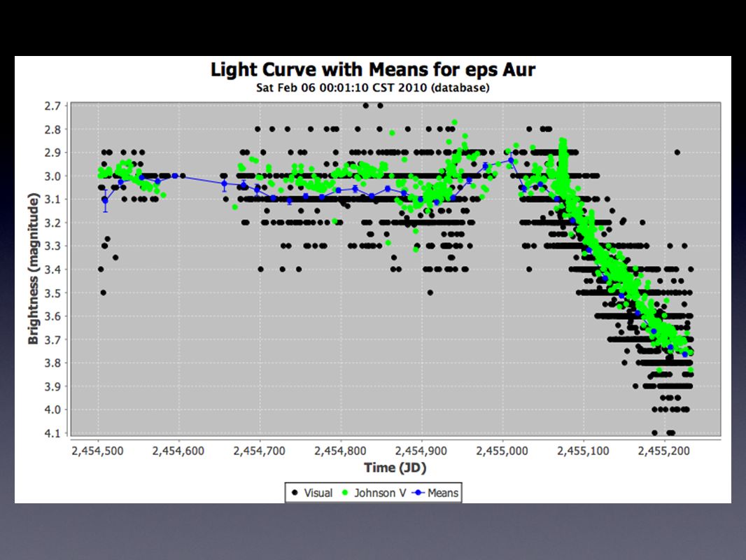Click the y-axis tick label 2.7
Image resolution: width=746 pixels, height=560 pixels.
pyautogui.click(x=52, y=106)
